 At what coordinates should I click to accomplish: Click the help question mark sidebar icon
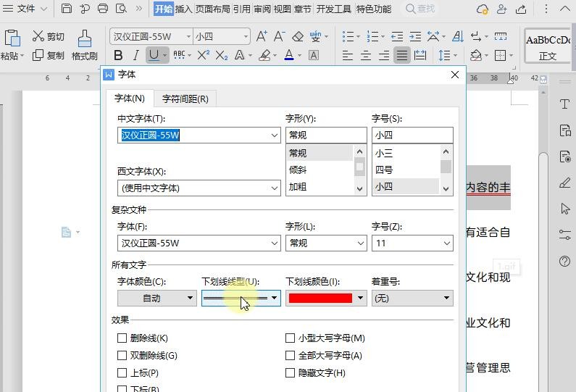pyautogui.click(x=565, y=261)
